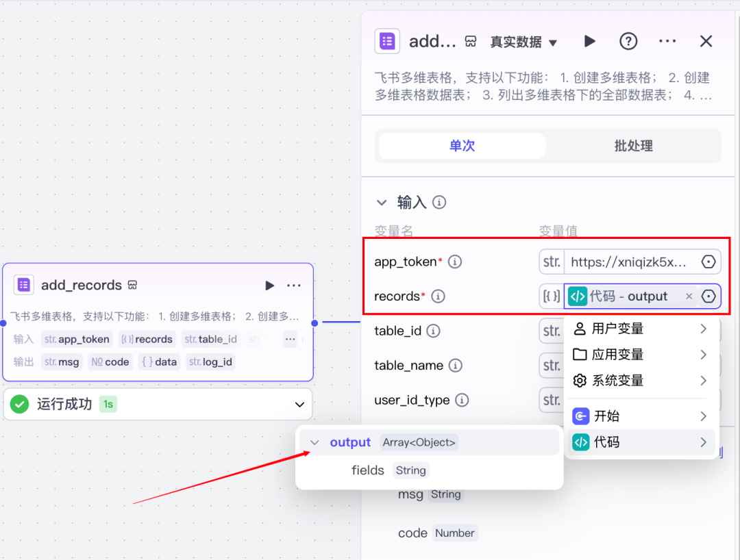Screen dimensions: 740x560
Task: Click the code Number output row
Action: (437, 533)
